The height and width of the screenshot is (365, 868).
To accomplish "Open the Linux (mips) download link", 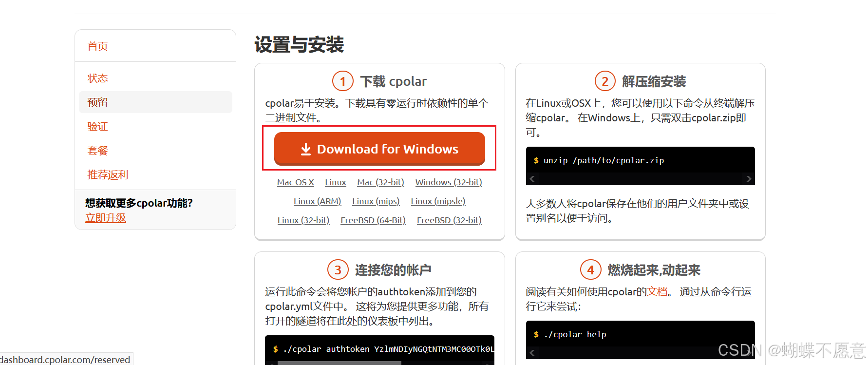I will (376, 201).
